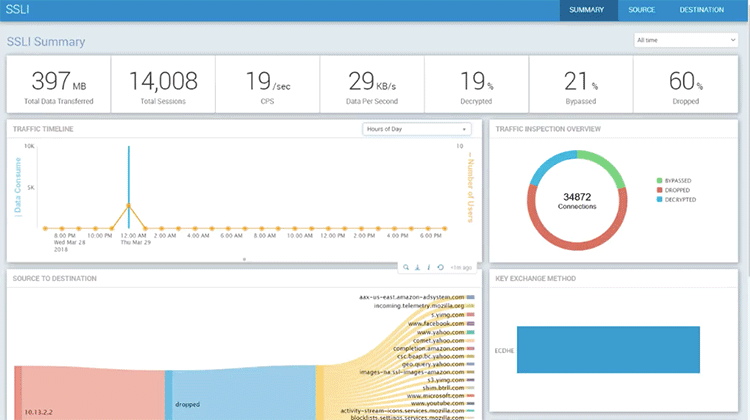Click the 19% Decrypted card
The width and height of the screenshot is (750, 420).
tap(476, 85)
